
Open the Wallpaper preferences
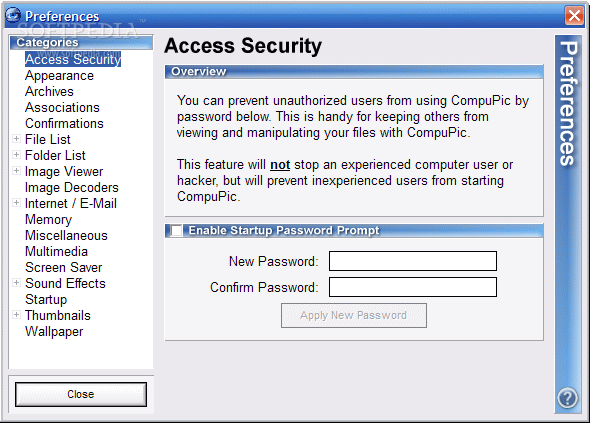[x=54, y=332]
